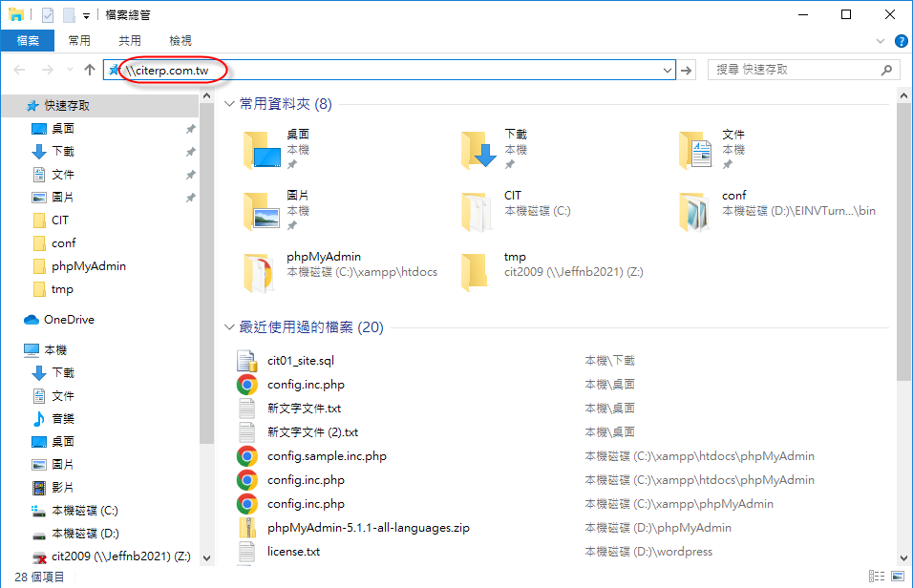Image resolution: width=913 pixels, height=588 pixels.
Task: Collapse the 最近使用過的檔案 (20) group
Action: pyautogui.click(x=229, y=328)
